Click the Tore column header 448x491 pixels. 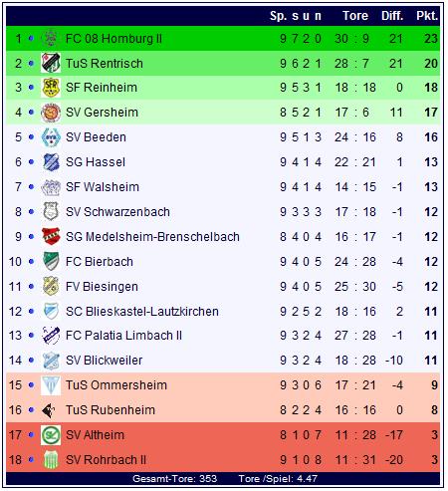pyautogui.click(x=355, y=16)
